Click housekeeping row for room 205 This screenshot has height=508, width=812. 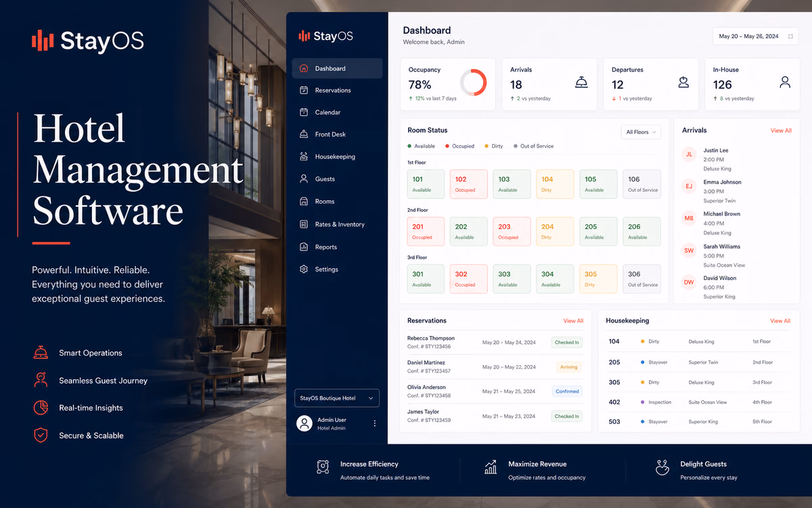(697, 362)
